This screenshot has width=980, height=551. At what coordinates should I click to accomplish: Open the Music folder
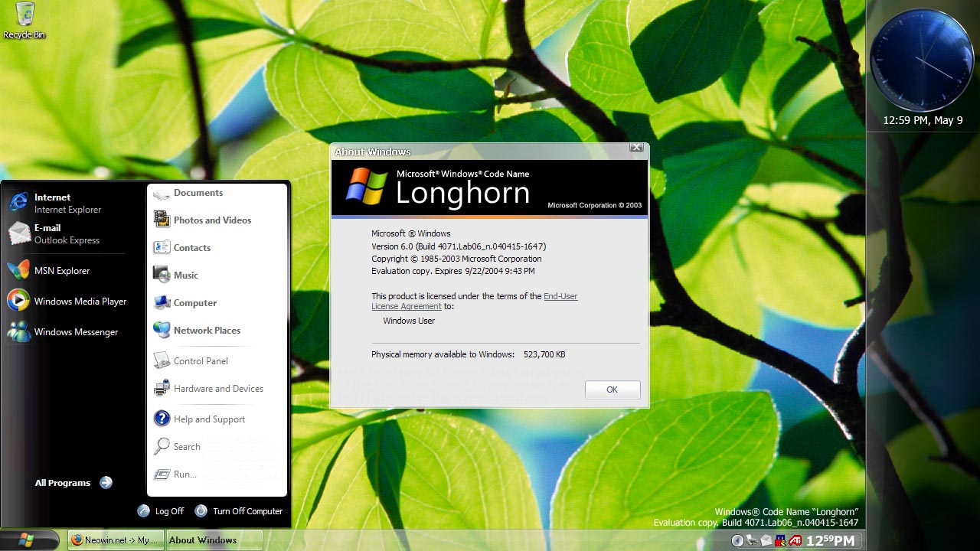(185, 275)
